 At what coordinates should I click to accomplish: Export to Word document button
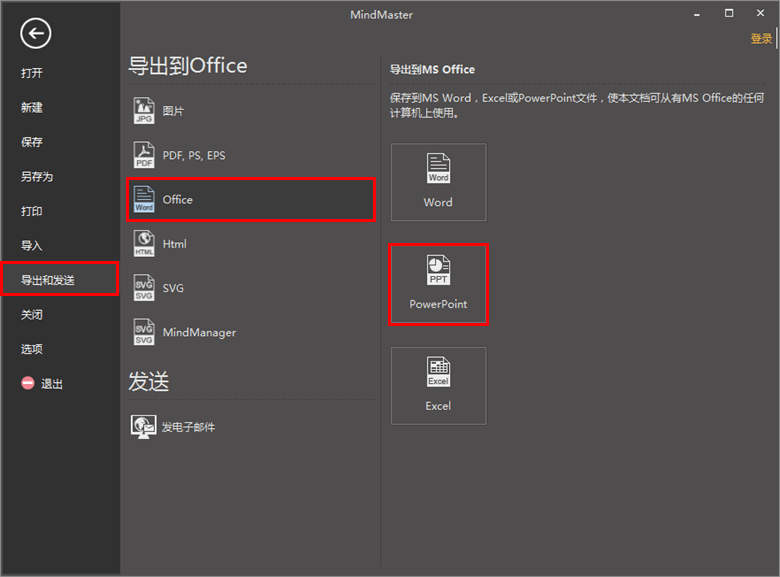pos(438,182)
